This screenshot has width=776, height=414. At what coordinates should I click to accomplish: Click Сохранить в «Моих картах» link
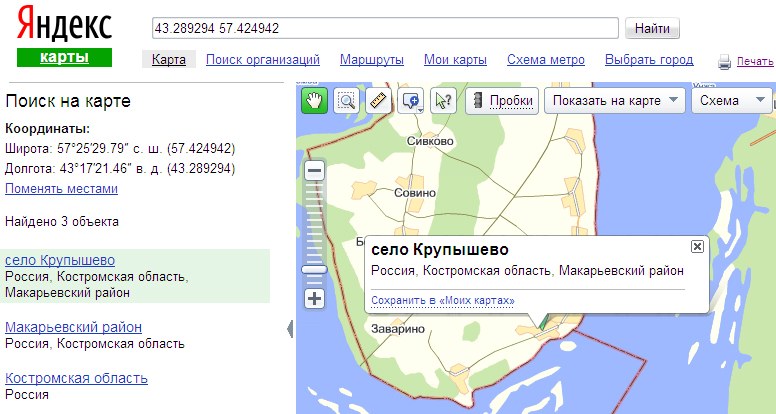[443, 300]
